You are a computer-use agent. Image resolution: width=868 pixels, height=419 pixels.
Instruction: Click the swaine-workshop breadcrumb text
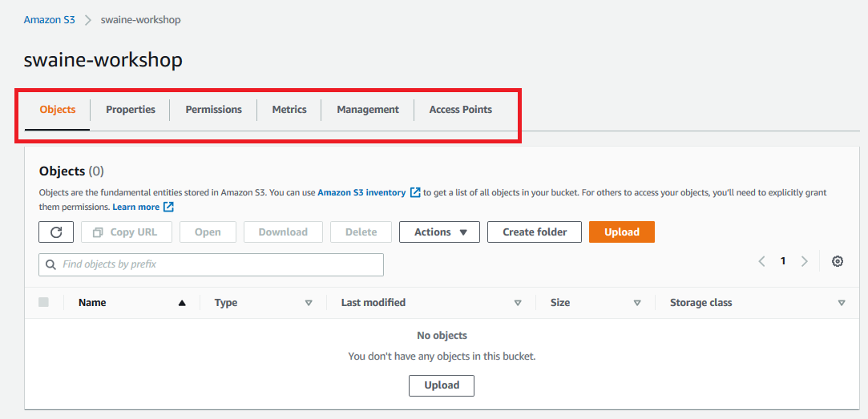pos(140,20)
